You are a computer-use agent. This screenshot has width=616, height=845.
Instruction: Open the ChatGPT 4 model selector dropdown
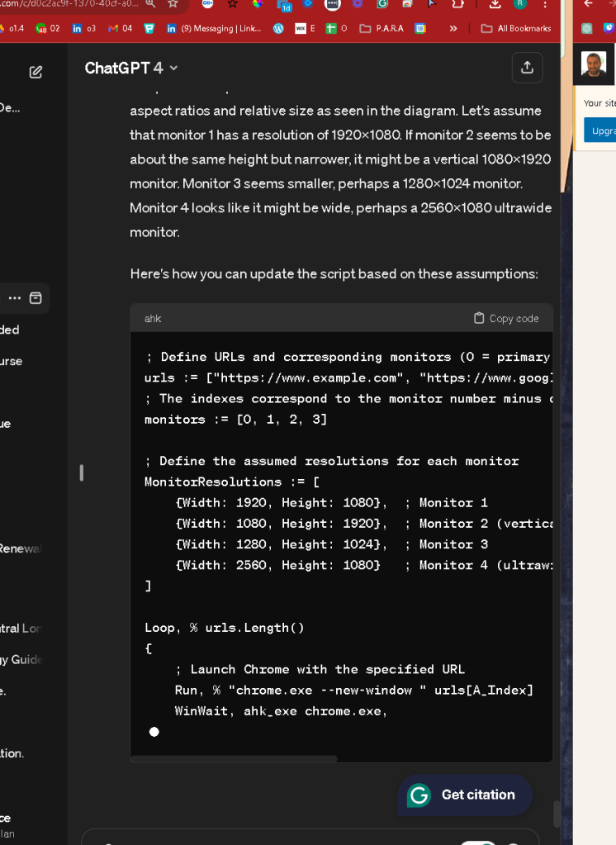click(131, 68)
